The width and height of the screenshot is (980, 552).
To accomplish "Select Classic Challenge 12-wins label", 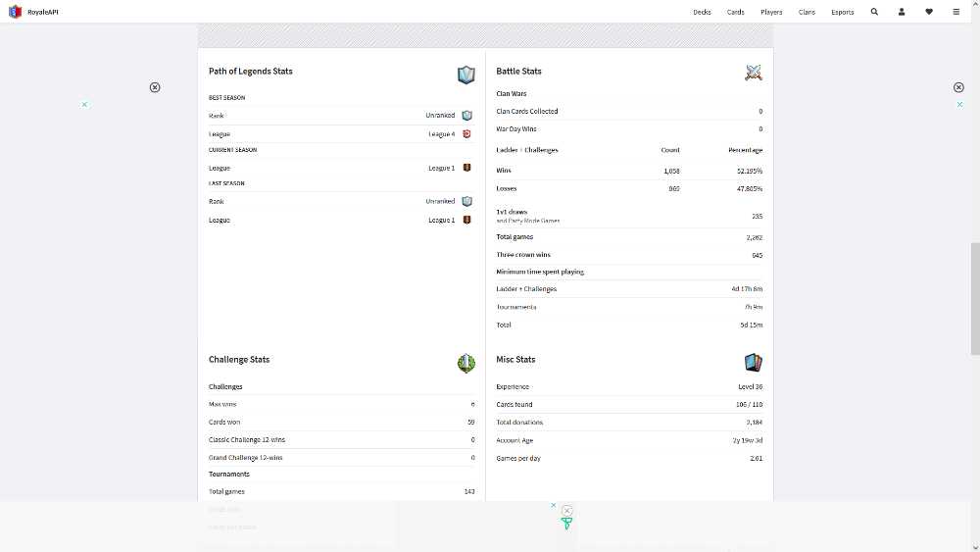I will tap(247, 440).
